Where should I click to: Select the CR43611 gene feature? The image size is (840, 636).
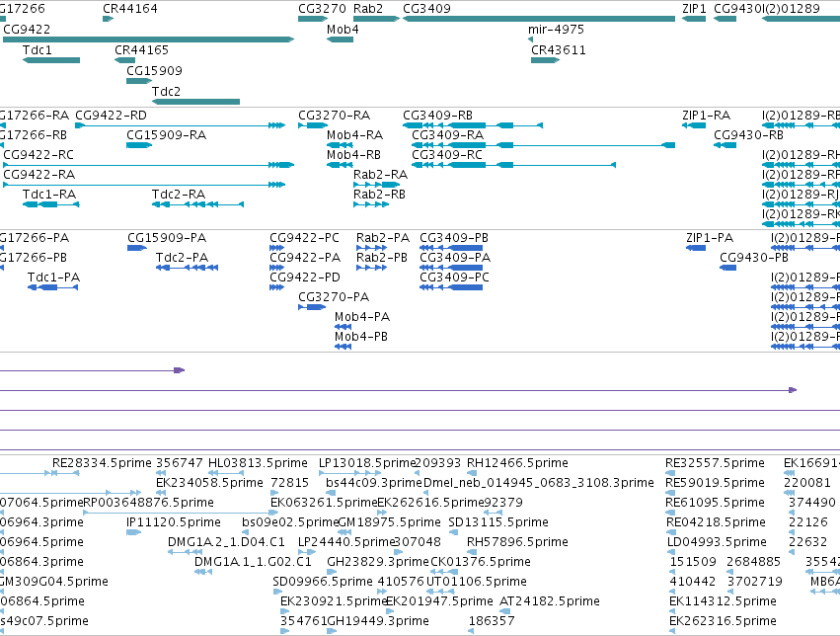click(x=545, y=60)
